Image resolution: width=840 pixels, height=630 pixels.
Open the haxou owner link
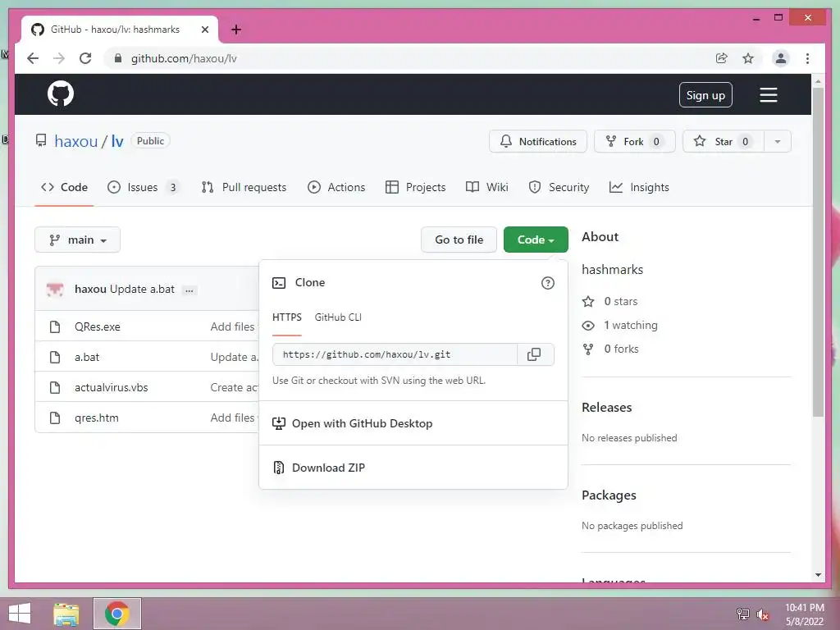tap(76, 141)
